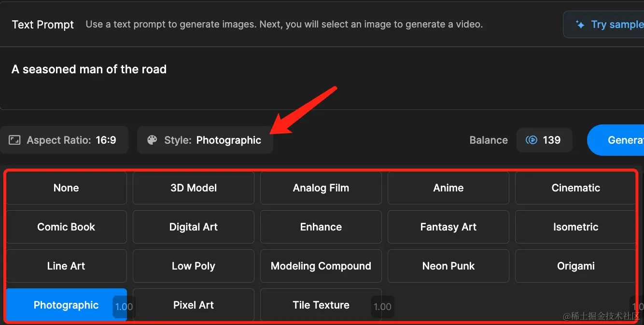Image resolution: width=644 pixels, height=325 pixels.
Task: Select the Comic Book style
Action: click(x=66, y=227)
